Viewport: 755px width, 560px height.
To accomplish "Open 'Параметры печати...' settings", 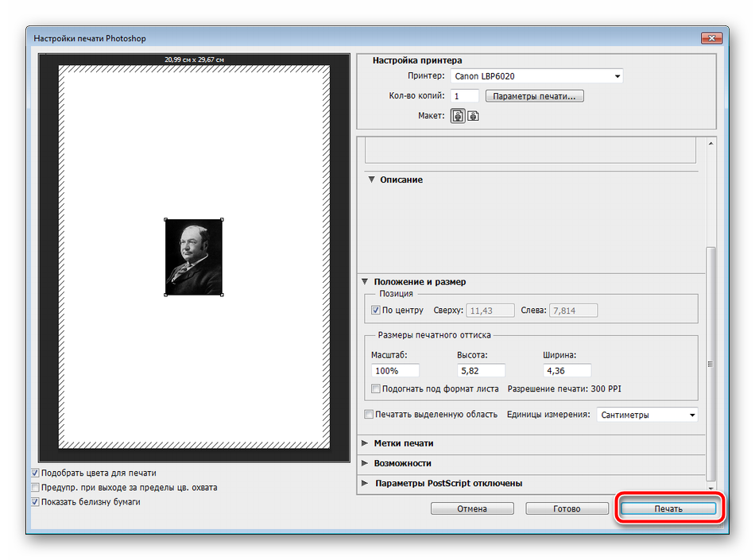I will coord(535,96).
